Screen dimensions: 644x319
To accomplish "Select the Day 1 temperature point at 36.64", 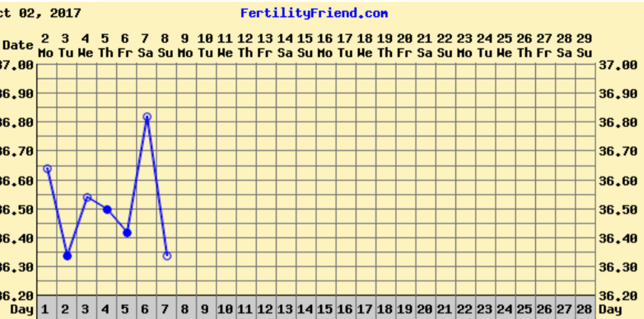I will click(x=47, y=168).
